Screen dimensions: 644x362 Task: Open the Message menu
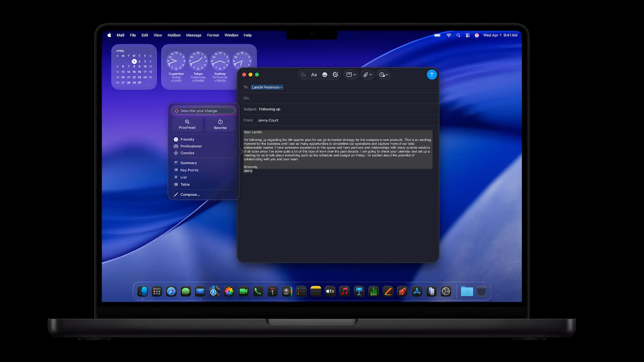[194, 35]
